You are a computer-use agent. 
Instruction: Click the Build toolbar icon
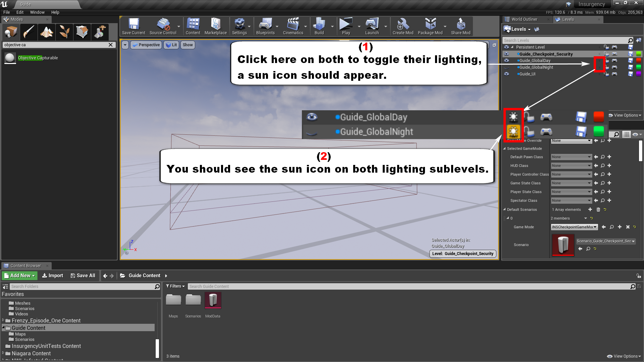[x=319, y=26]
